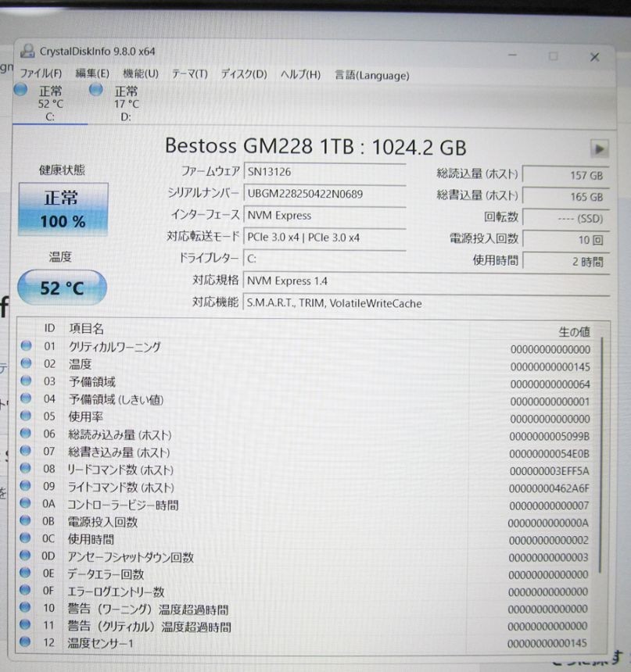
Task: Open the 編集(E) menu
Action: pyautogui.click(x=92, y=73)
